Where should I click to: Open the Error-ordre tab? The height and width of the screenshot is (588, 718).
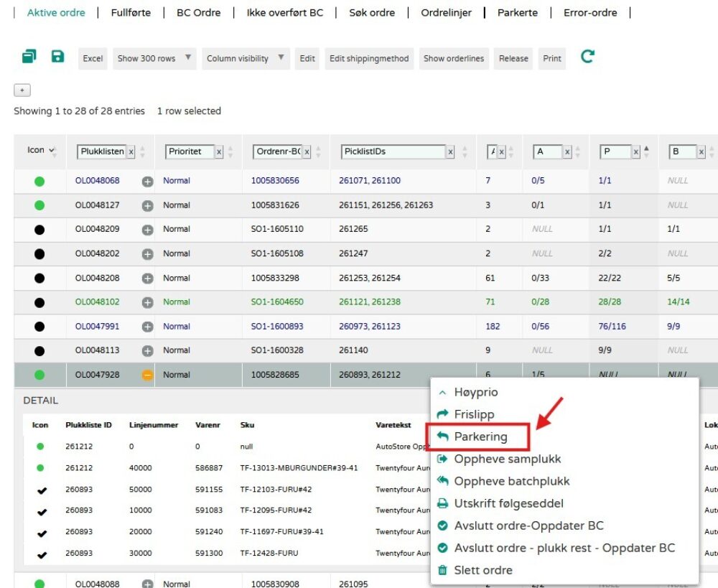[x=590, y=13]
